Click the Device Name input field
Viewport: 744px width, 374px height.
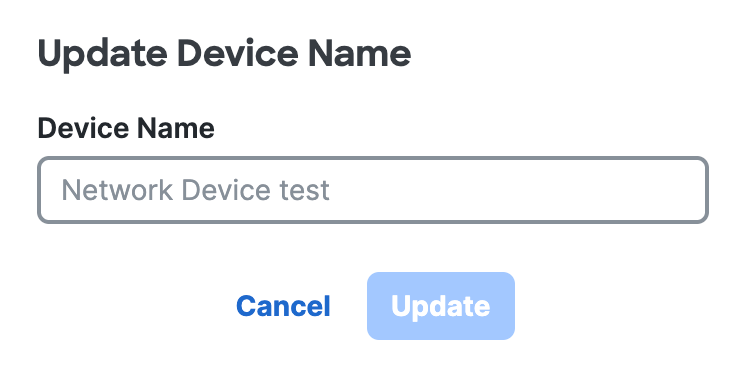click(373, 190)
